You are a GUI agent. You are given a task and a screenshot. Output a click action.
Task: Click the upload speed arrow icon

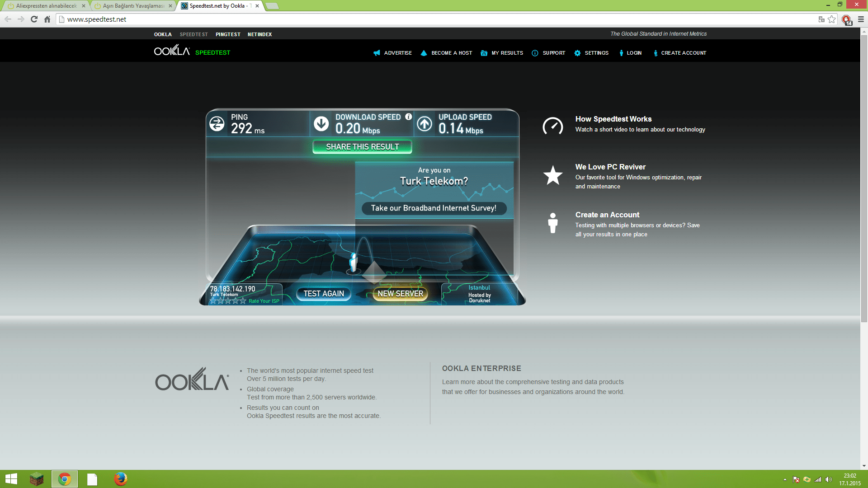(x=424, y=124)
